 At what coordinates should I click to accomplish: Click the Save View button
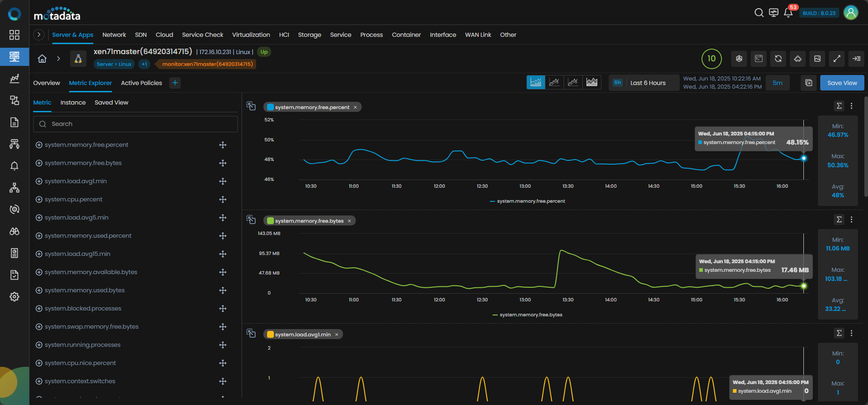[842, 83]
